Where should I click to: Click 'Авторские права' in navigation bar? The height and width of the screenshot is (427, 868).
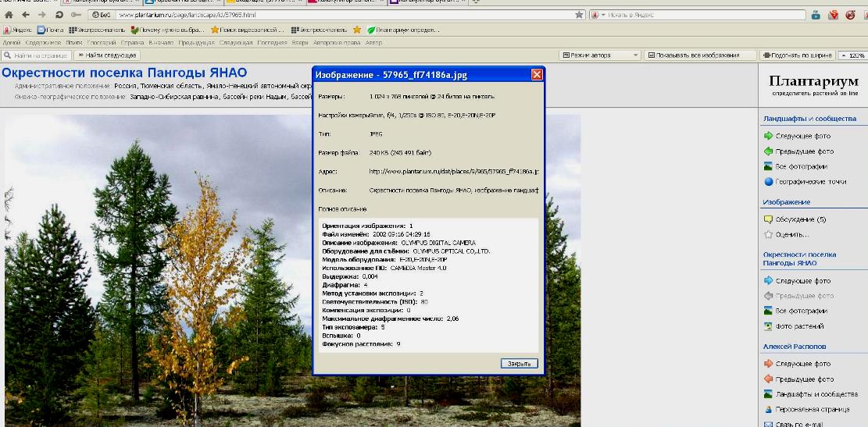(x=341, y=43)
